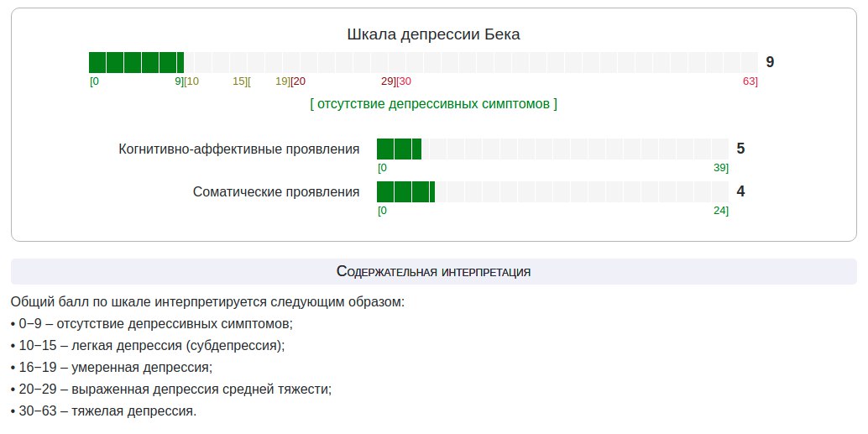Click the 'Содержательная интерпретация' section header
The image size is (868, 434).
(433, 272)
